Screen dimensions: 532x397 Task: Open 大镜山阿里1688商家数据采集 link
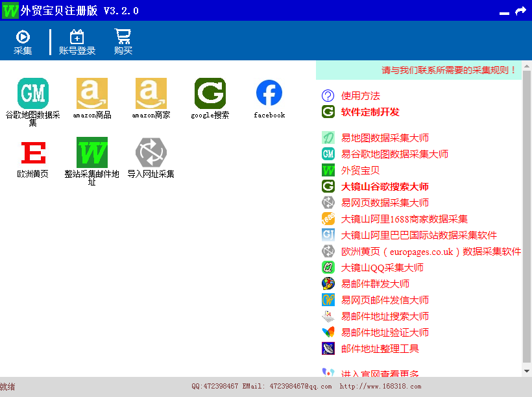coord(404,219)
